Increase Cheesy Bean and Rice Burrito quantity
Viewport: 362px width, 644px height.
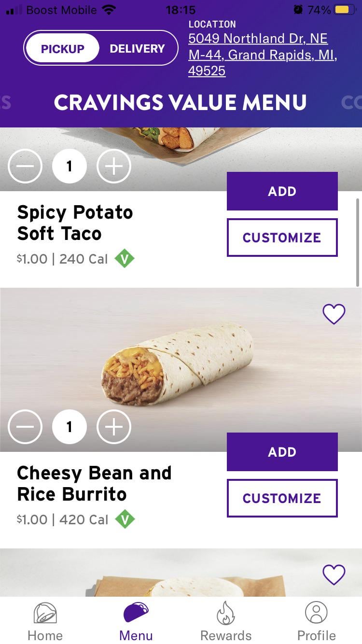point(114,427)
